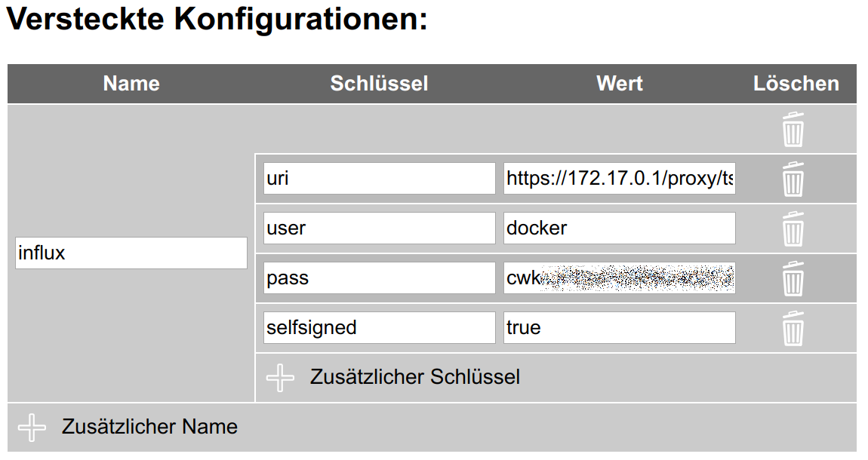Click the plus icon for additional key
Viewport: 868px width, 460px height.
point(281,378)
